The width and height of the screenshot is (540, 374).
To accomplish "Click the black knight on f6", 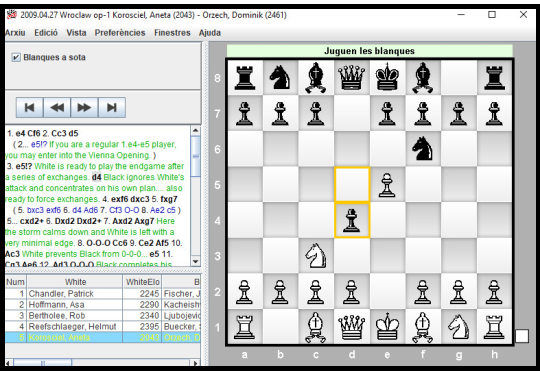I will click(x=423, y=149).
